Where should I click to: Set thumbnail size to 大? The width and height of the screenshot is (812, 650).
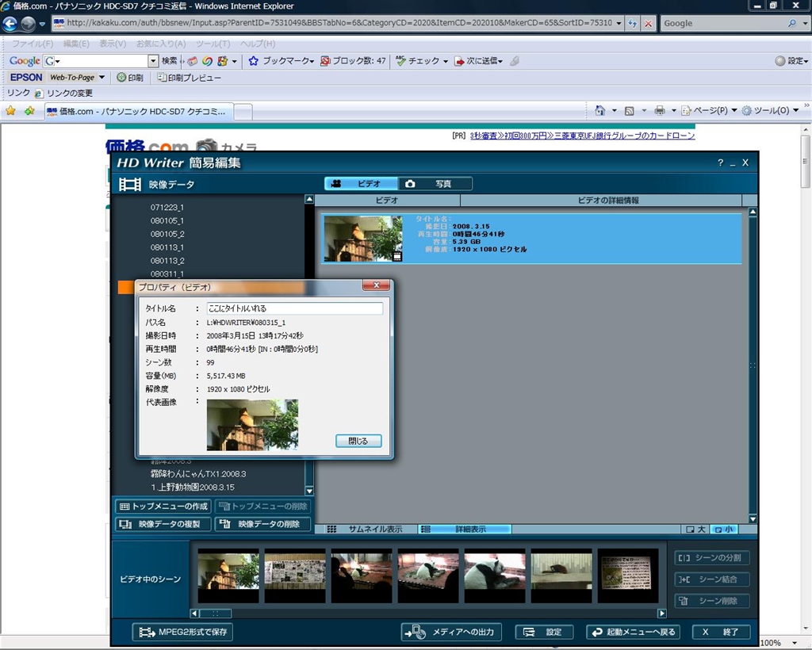(695, 530)
